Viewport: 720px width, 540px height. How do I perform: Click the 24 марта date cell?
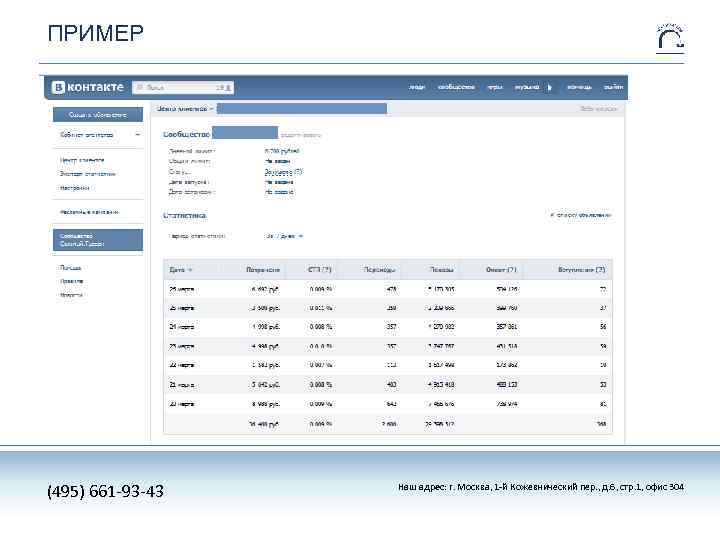pos(181,326)
